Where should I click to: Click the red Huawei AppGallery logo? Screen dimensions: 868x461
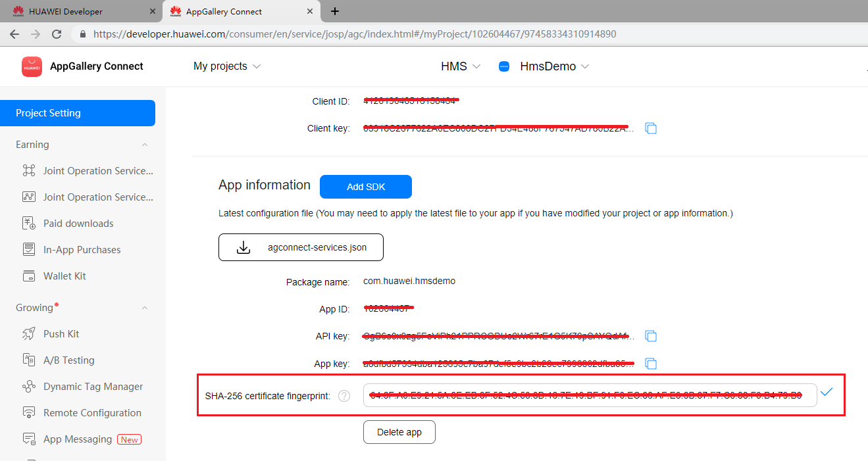(x=32, y=66)
